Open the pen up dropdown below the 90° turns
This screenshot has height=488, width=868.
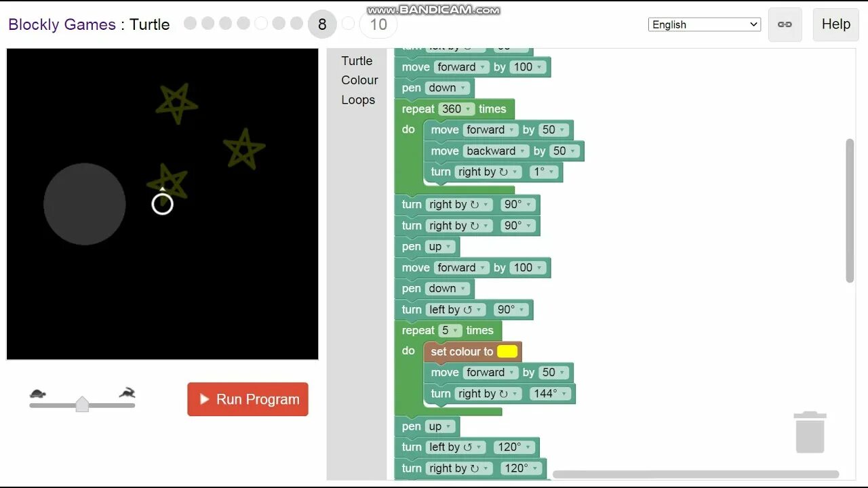(x=440, y=247)
